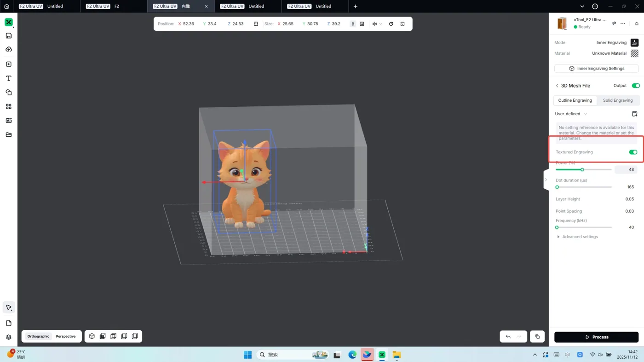Disable the Textured Engraving switch

633,152
